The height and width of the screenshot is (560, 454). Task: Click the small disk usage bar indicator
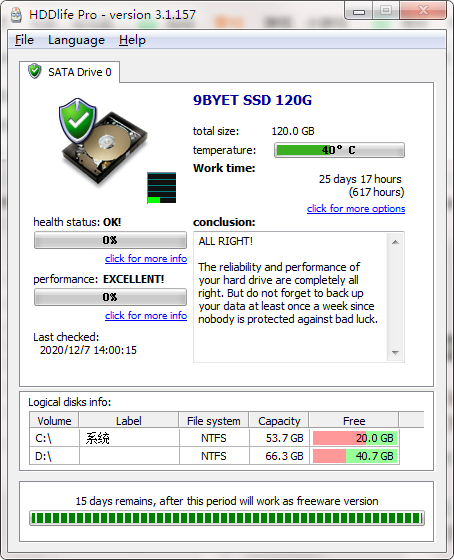pos(162,188)
